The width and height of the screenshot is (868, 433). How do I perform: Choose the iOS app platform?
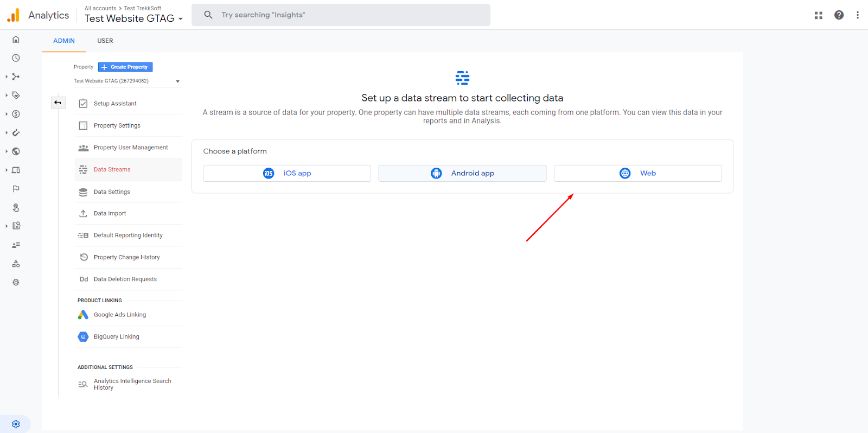pyautogui.click(x=287, y=173)
